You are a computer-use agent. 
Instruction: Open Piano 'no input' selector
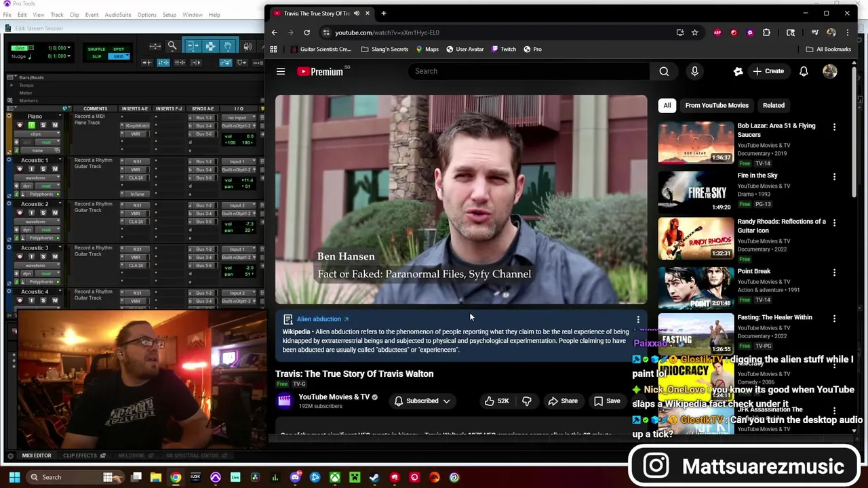pyautogui.click(x=239, y=118)
